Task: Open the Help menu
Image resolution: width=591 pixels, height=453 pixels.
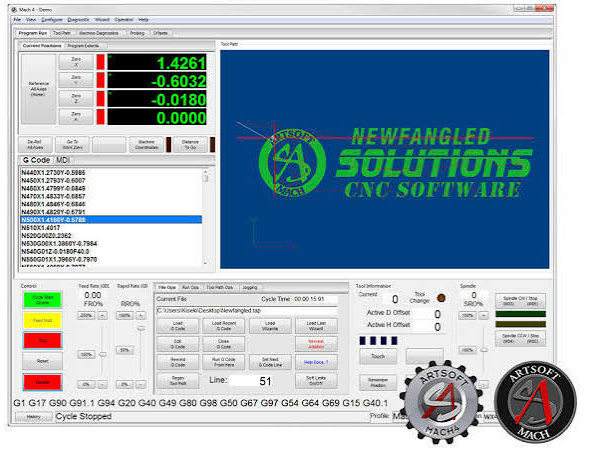Action: pyautogui.click(x=143, y=20)
